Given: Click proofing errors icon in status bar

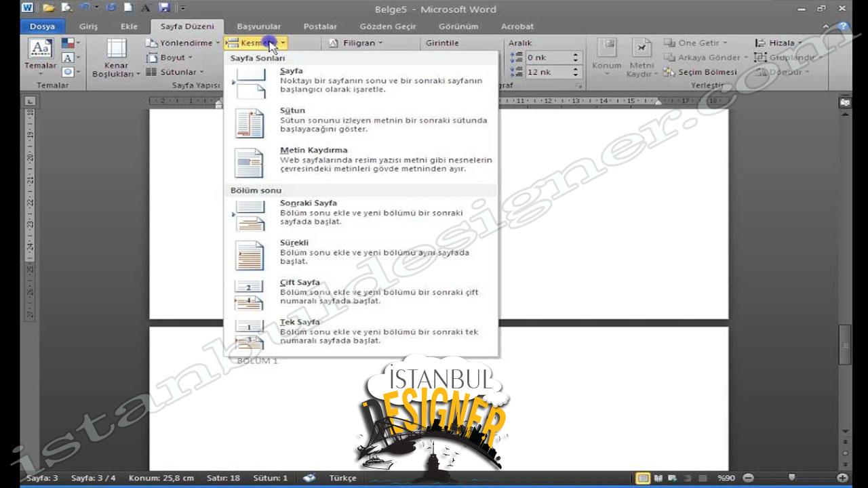Looking at the screenshot, I should pos(309,478).
